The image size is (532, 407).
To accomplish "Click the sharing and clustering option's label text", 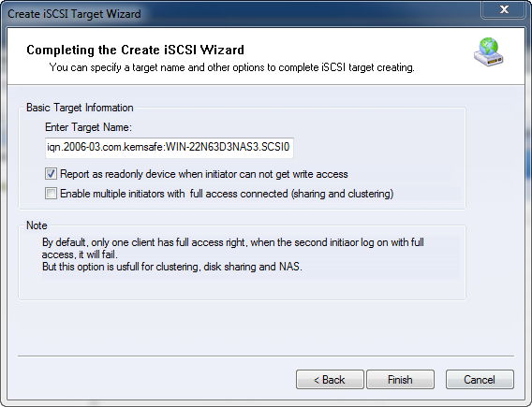I will pos(227,194).
